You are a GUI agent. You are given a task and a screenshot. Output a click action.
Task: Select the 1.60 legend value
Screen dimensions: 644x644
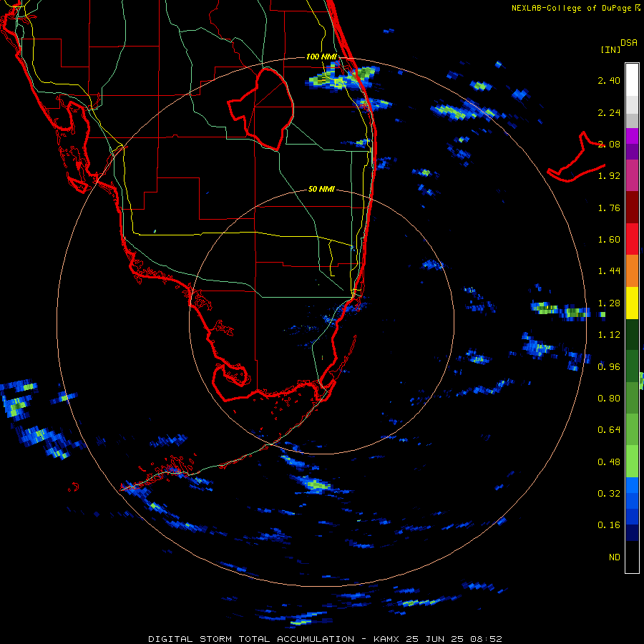pos(609,240)
